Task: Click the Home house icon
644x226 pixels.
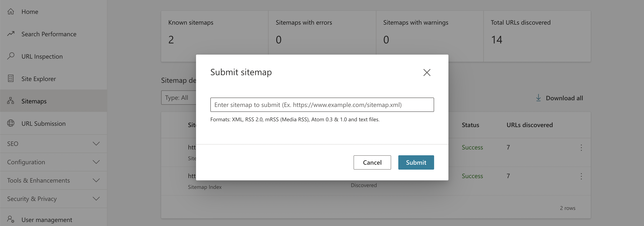Action: click(11, 11)
